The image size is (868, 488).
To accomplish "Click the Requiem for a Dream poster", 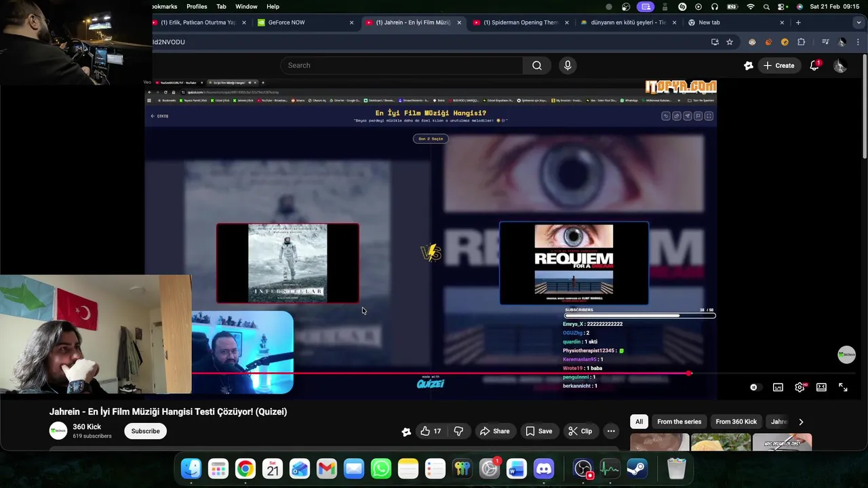I will pos(574,262).
